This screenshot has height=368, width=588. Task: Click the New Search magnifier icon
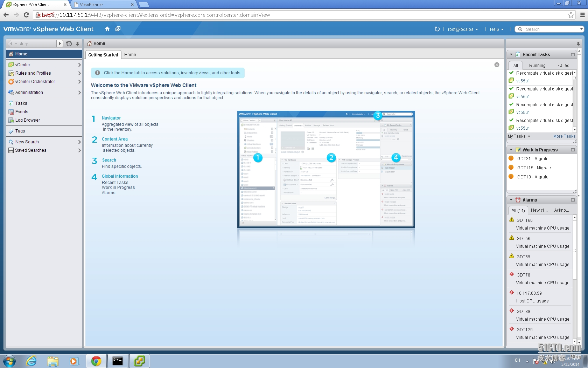[11, 142]
